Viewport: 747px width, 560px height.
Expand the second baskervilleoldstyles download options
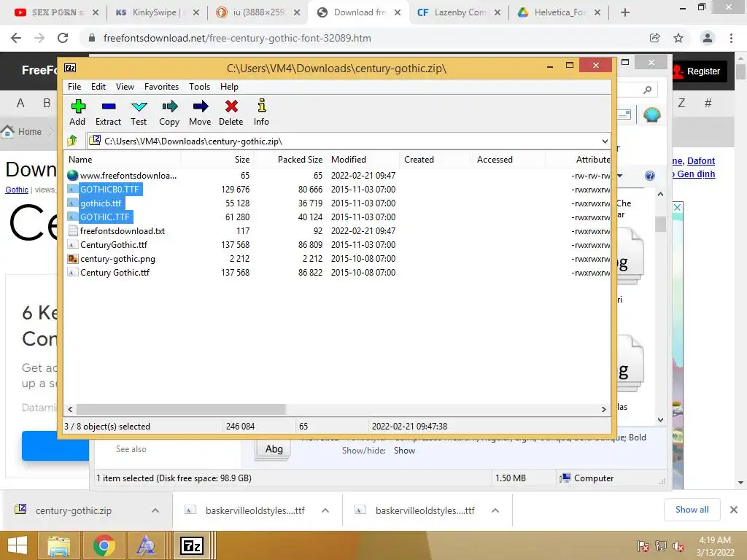[x=495, y=510]
